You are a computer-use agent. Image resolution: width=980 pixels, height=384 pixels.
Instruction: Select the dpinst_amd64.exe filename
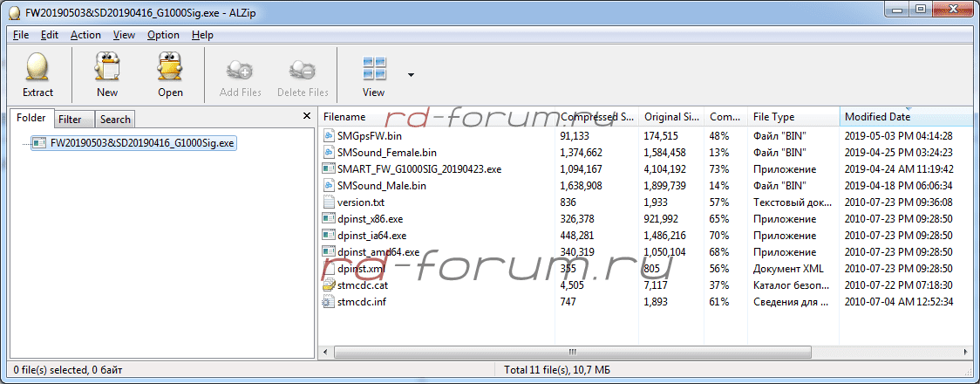coord(378,252)
